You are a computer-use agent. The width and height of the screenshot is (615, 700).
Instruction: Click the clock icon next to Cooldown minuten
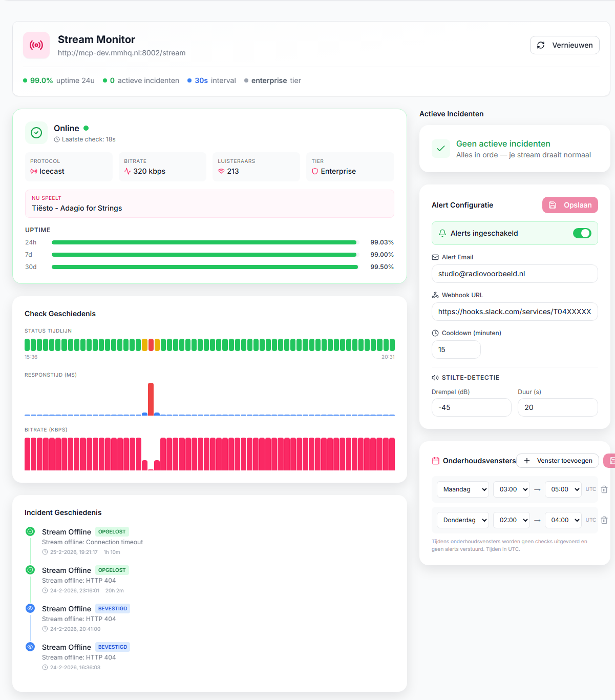click(x=435, y=333)
